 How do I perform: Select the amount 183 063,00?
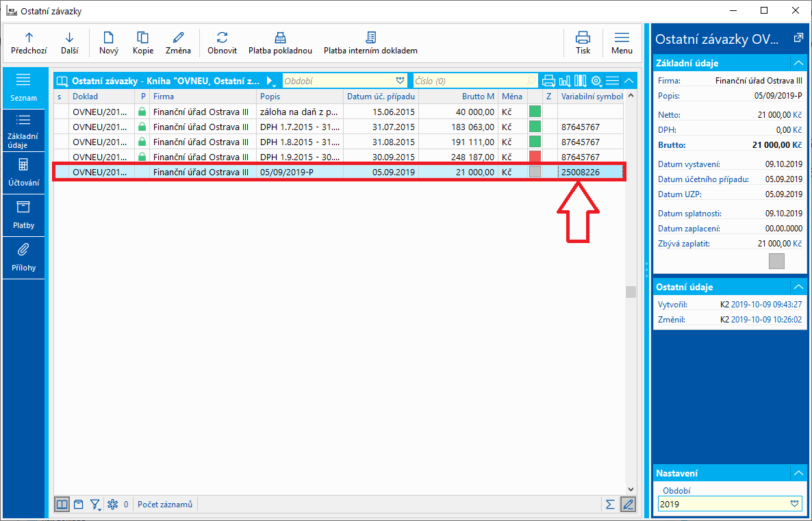pyautogui.click(x=458, y=127)
